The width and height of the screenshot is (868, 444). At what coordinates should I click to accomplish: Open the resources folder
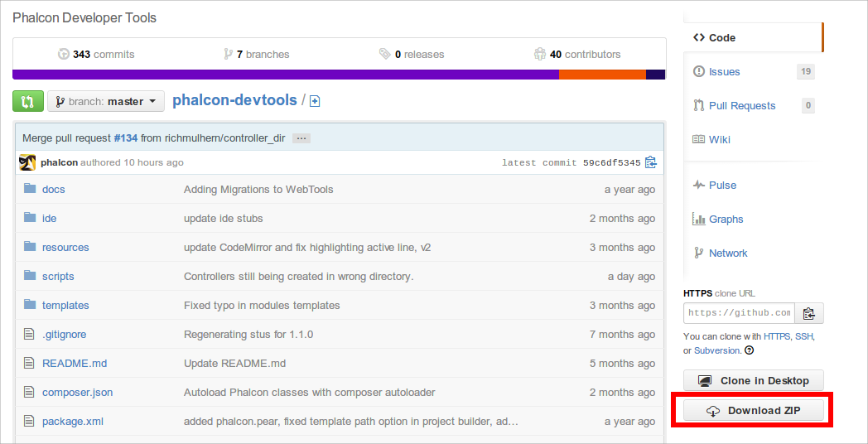click(x=65, y=248)
